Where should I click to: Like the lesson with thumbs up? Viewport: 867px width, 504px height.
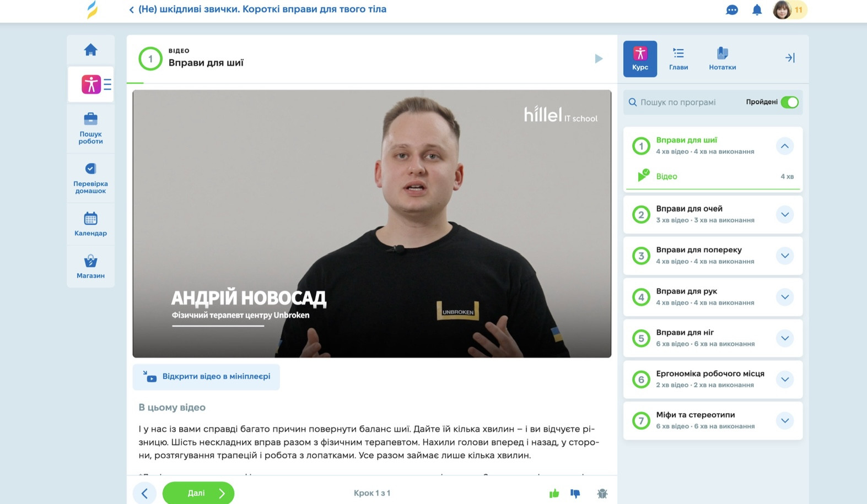point(554,493)
